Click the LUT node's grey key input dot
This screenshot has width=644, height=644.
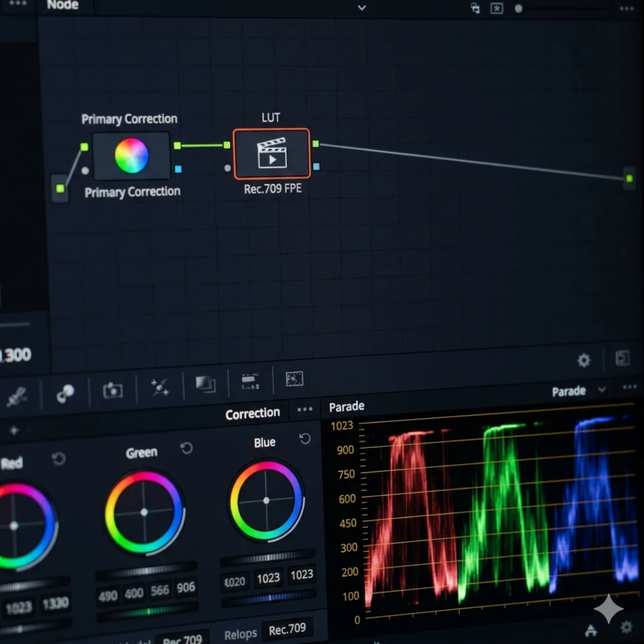coord(228,168)
